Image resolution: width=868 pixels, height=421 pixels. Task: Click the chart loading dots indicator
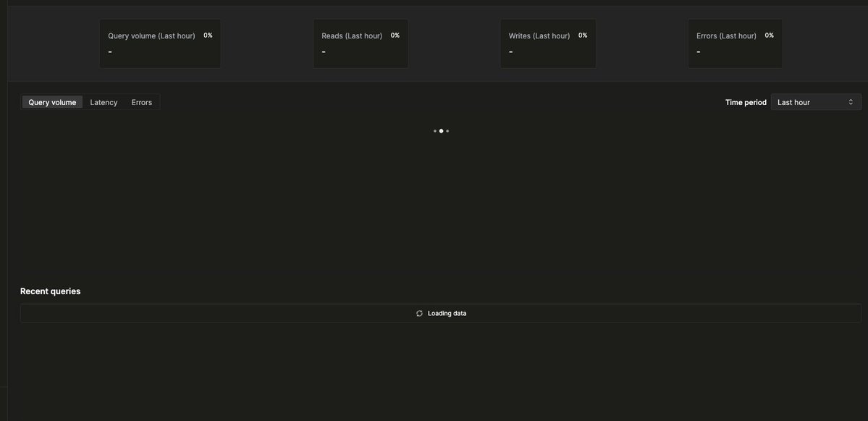point(441,131)
